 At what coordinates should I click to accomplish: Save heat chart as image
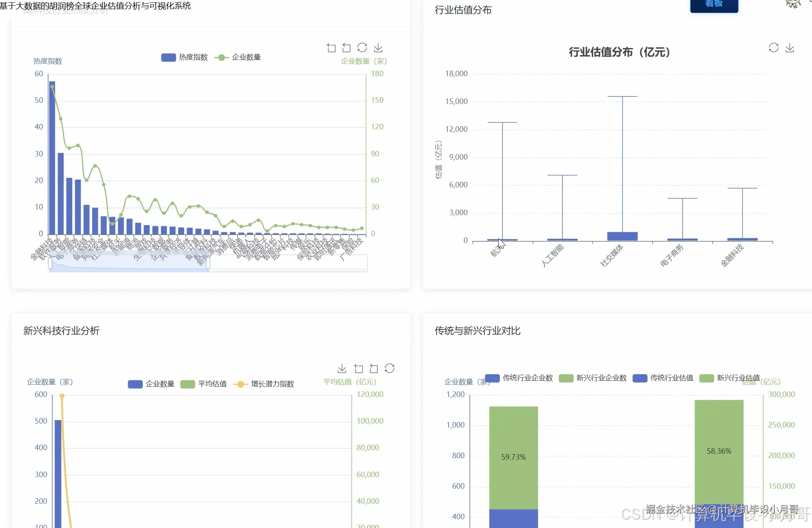378,48
